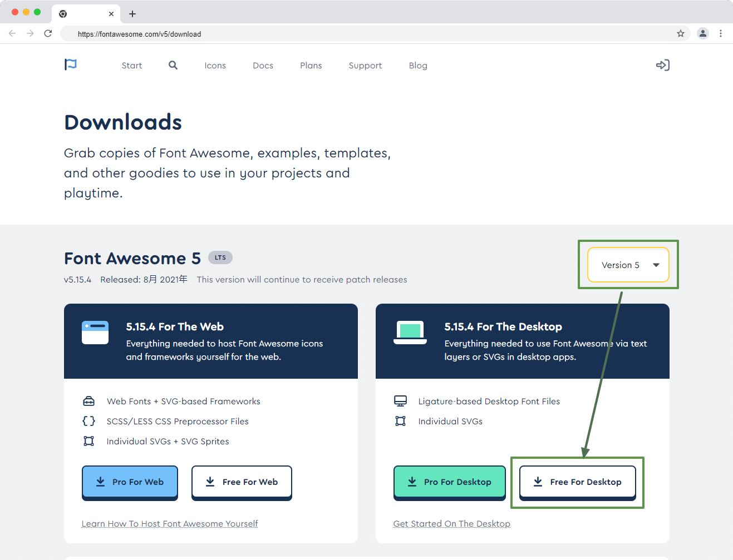733x560 pixels.
Task: Click 'Web Fonts + SVG-based Frameworks' text
Action: pyautogui.click(x=183, y=402)
